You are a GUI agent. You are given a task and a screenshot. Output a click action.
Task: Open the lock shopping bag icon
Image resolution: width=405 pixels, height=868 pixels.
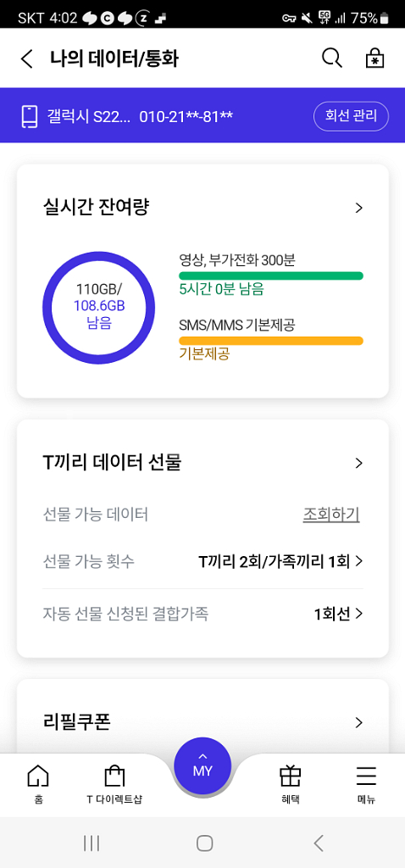[375, 58]
